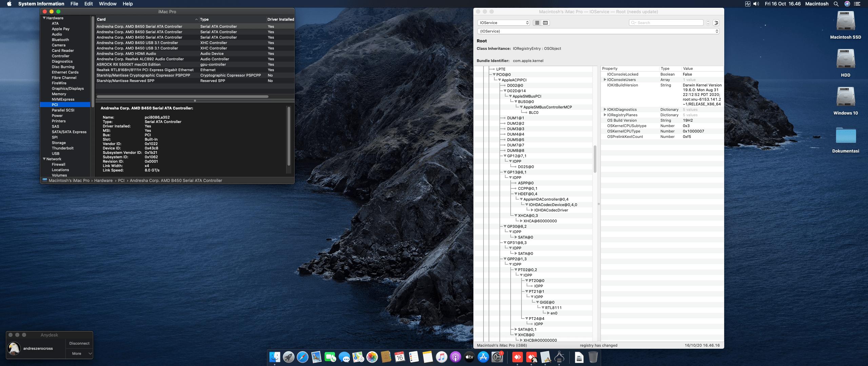Open the IOService plane dropdown
The image size is (868, 366).
click(504, 23)
